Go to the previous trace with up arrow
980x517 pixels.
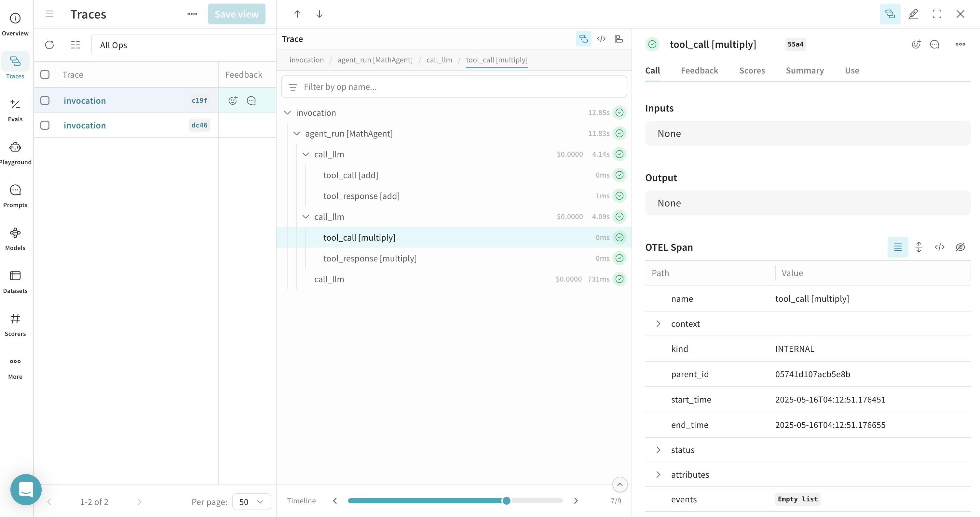click(x=297, y=14)
